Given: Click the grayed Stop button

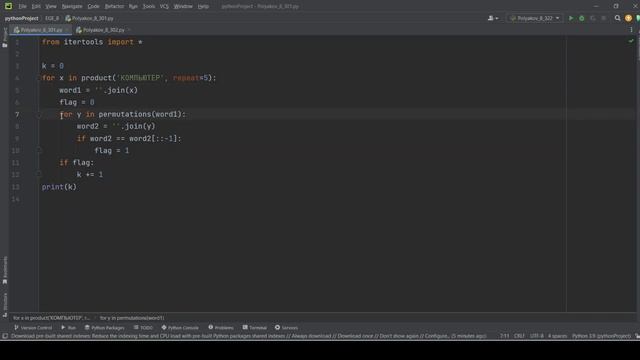Looking at the screenshot, I should click(604, 18).
